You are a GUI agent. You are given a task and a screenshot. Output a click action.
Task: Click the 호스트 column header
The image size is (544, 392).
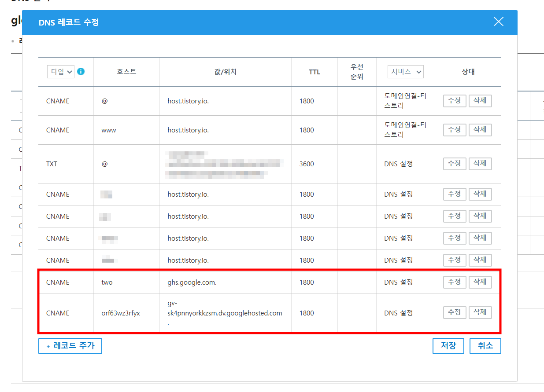tap(126, 72)
